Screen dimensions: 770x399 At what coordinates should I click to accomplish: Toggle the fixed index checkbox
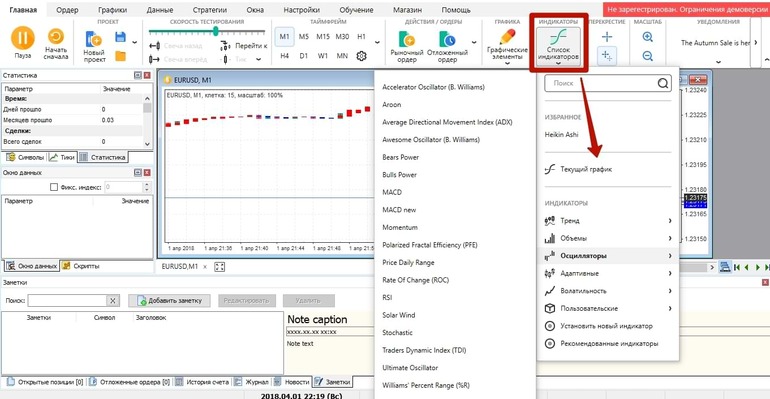click(x=54, y=187)
